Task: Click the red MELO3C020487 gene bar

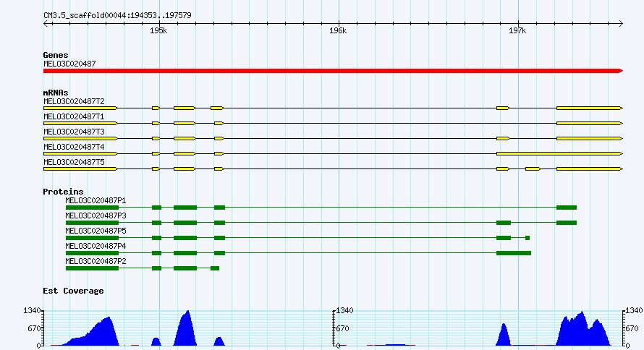Action: coord(333,71)
